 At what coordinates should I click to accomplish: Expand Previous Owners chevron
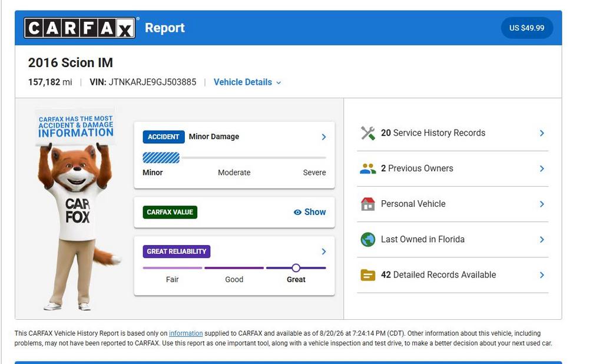tap(542, 168)
